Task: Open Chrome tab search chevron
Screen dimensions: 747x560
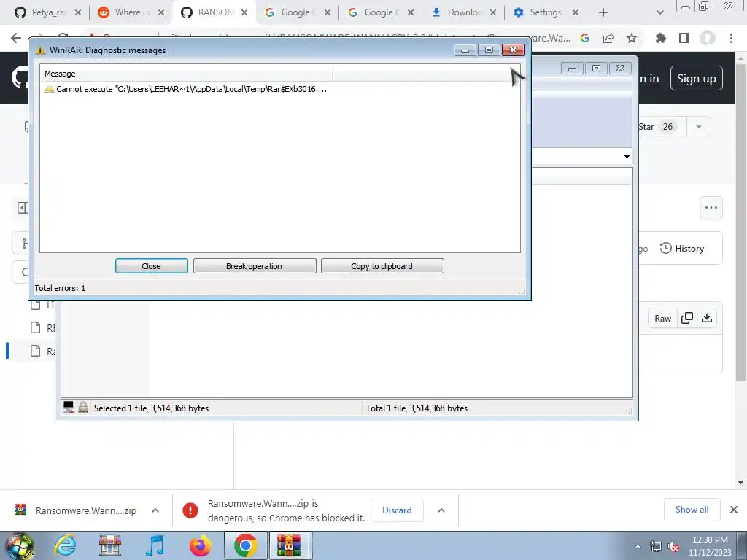Action: 659,12
